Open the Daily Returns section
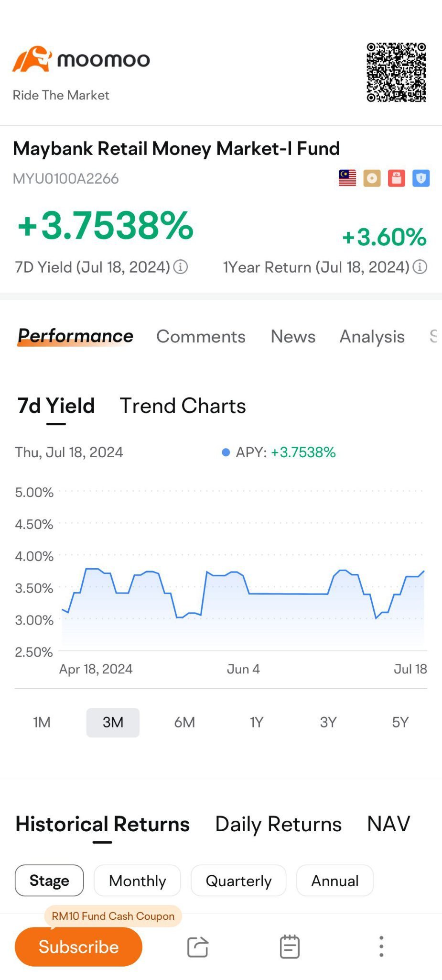Image resolution: width=442 pixels, height=980 pixels. (278, 824)
